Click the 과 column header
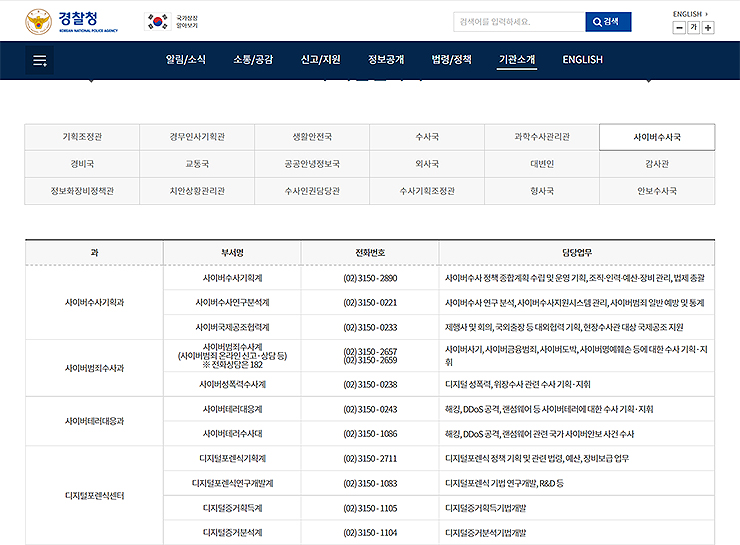740x545 pixels. (94, 253)
